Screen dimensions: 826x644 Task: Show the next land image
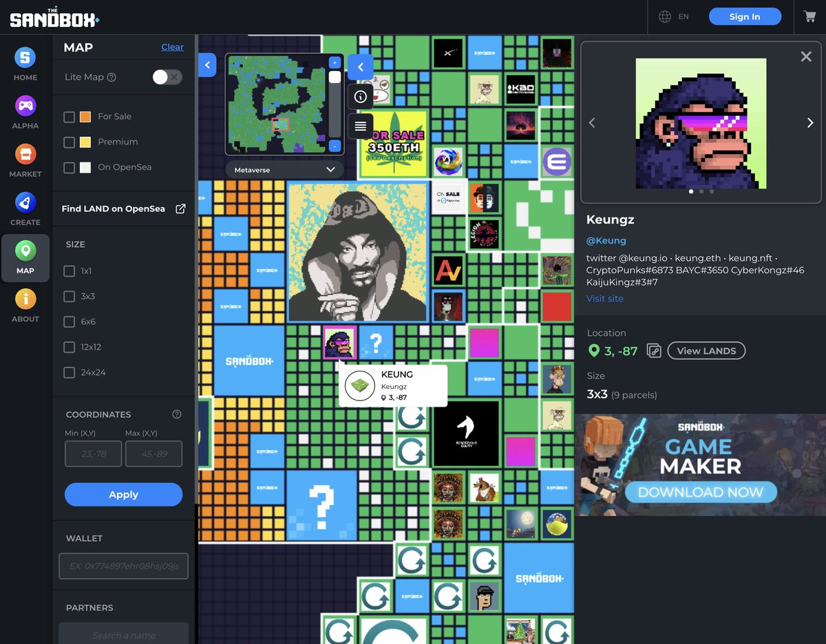pyautogui.click(x=810, y=123)
